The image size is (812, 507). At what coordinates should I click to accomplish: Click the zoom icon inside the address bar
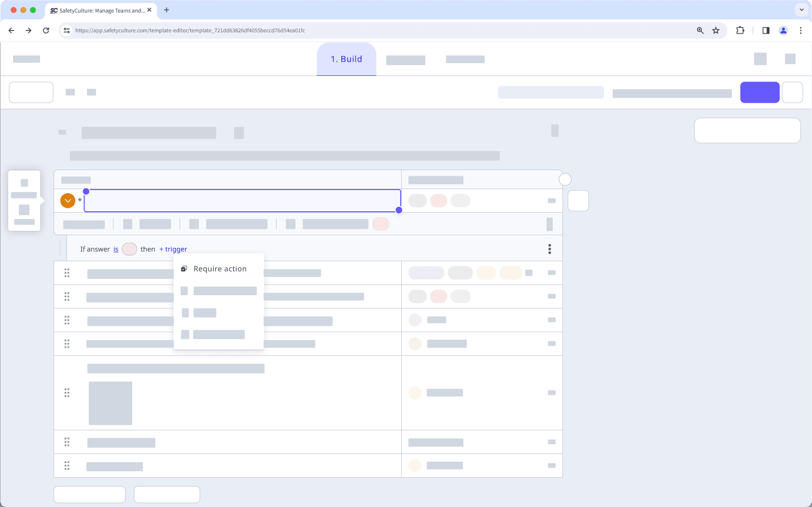[x=700, y=30]
